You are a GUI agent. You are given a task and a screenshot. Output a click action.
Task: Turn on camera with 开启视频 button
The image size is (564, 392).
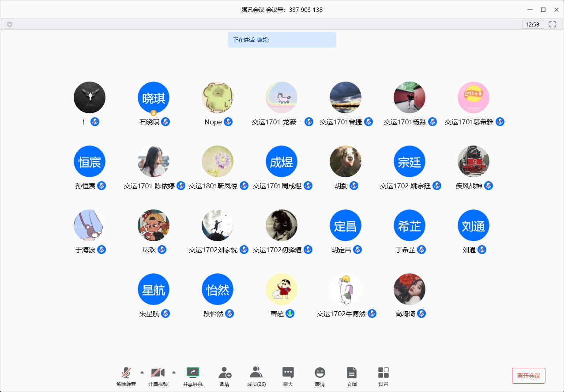click(158, 373)
